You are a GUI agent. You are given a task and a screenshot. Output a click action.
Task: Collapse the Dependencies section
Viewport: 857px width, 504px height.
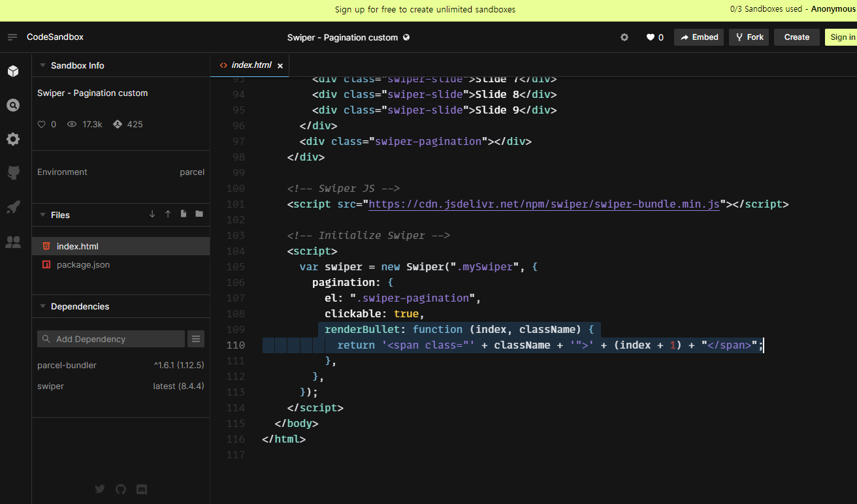pyautogui.click(x=43, y=306)
